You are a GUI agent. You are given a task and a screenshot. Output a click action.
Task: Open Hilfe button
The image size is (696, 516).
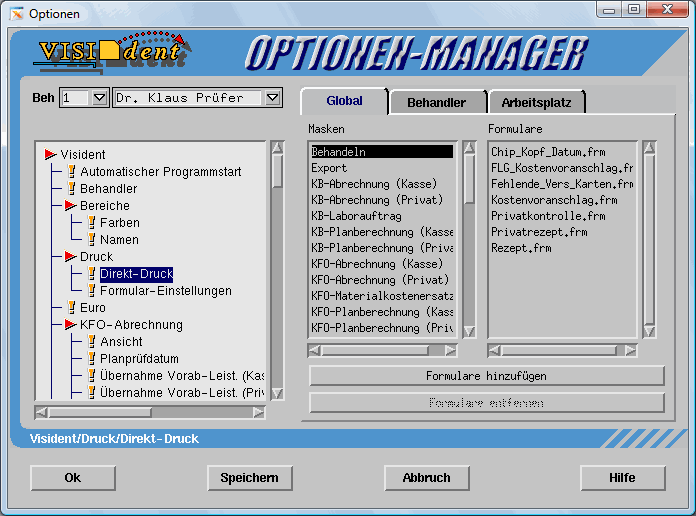622,478
